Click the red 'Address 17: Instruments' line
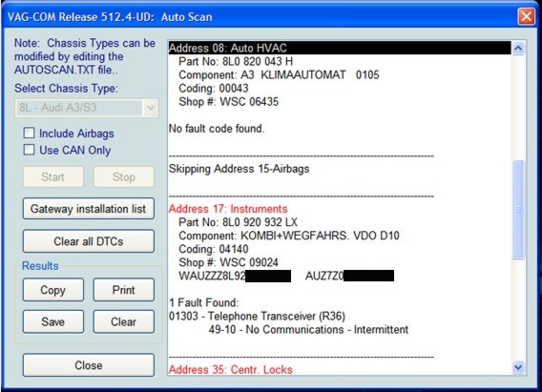This screenshot has height=392, width=542. point(228,209)
